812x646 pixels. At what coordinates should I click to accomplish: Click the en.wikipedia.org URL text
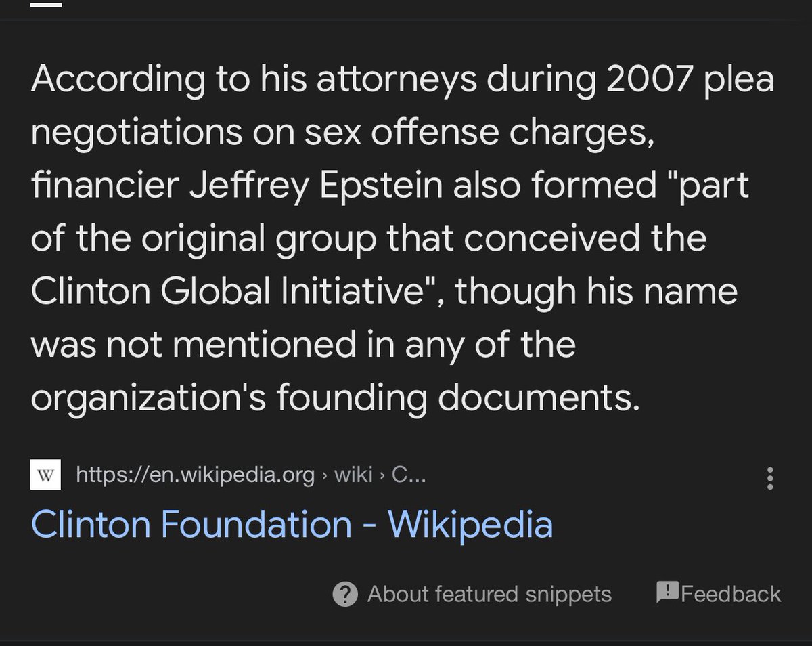tap(196, 475)
